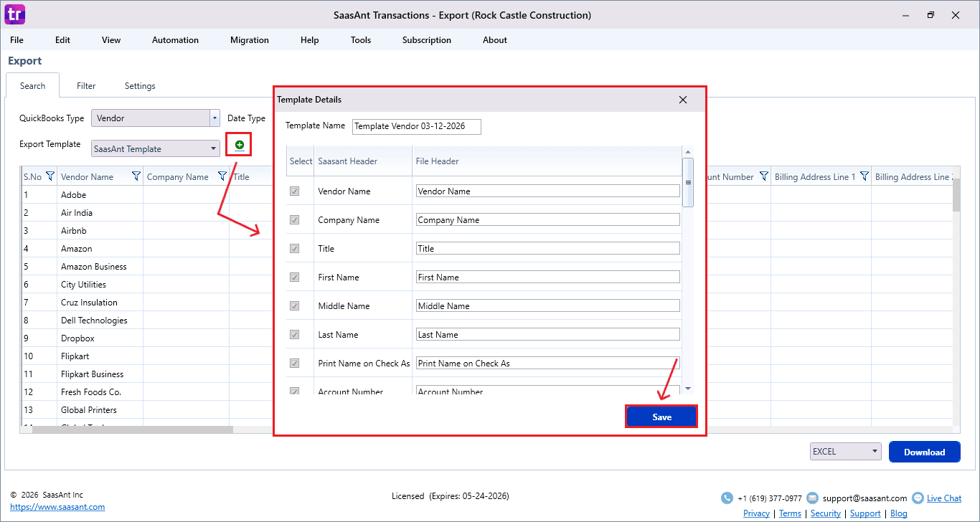The image size is (980, 522).
Task: Click the phone icon in footer
Action: point(727,498)
